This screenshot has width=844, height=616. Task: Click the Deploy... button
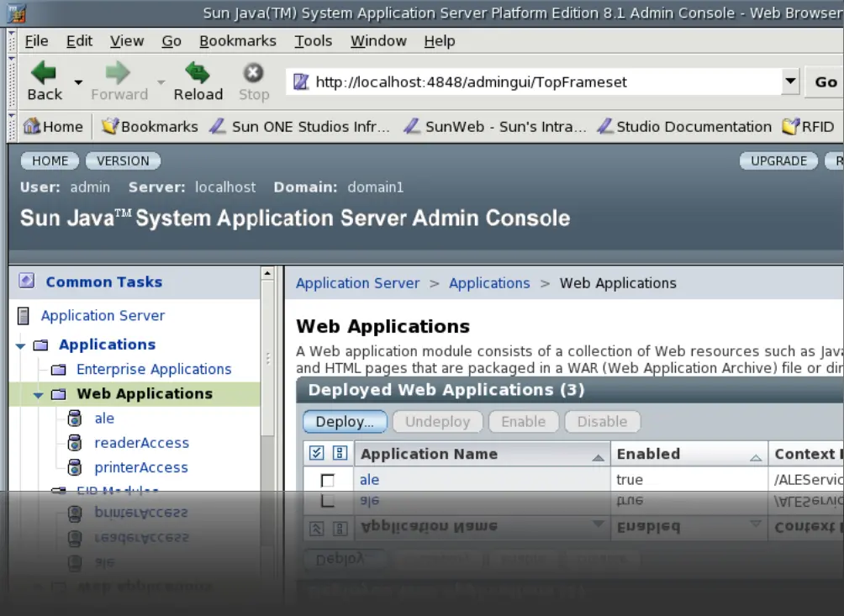[x=345, y=422]
